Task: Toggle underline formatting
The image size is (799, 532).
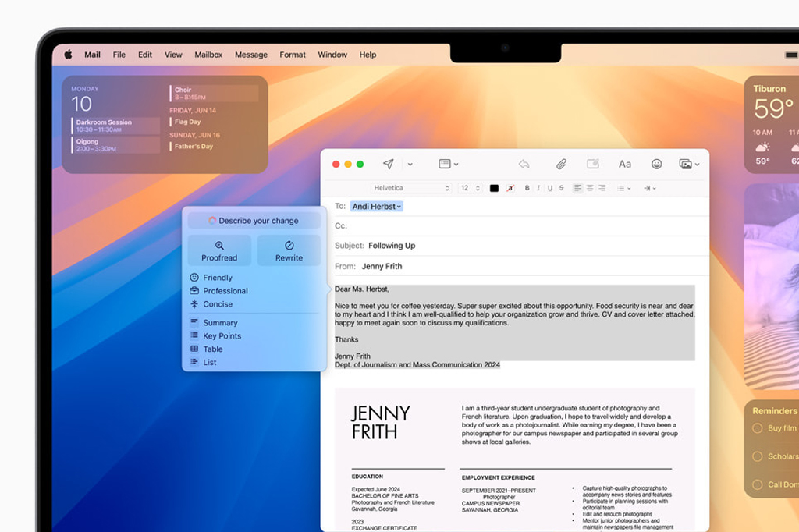Action: coord(549,188)
